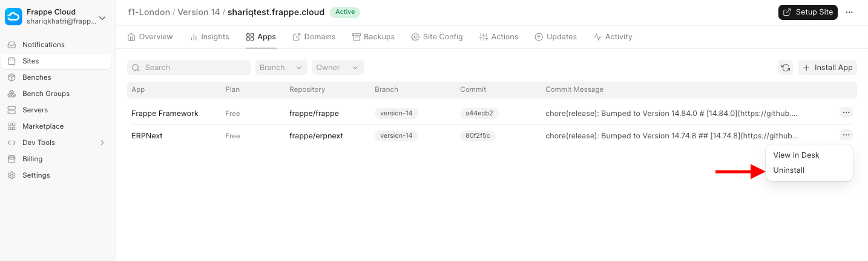
Task: Open Settings in the sidebar
Action: (36, 175)
